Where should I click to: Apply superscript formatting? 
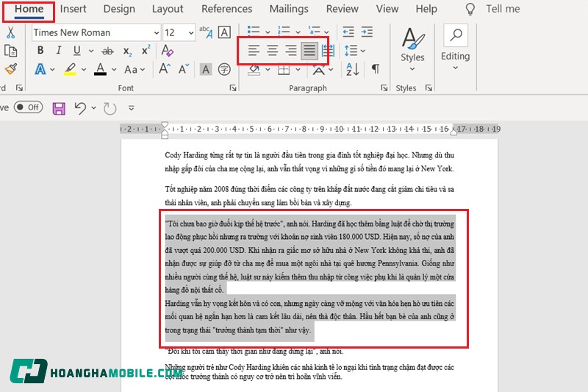click(x=146, y=51)
